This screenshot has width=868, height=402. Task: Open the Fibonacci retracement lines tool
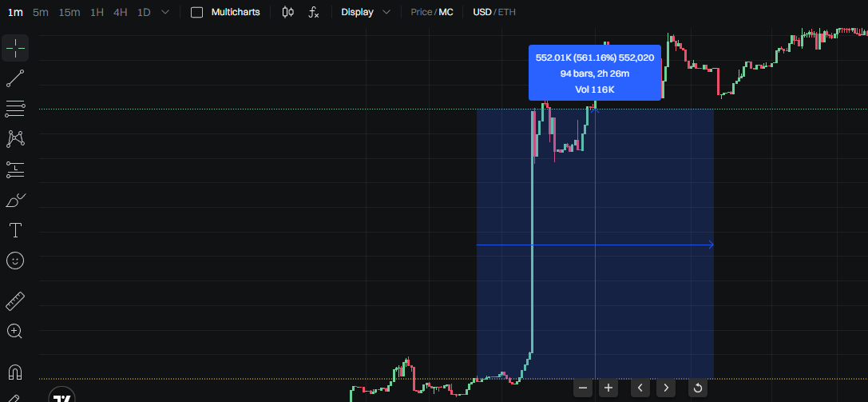pyautogui.click(x=15, y=109)
